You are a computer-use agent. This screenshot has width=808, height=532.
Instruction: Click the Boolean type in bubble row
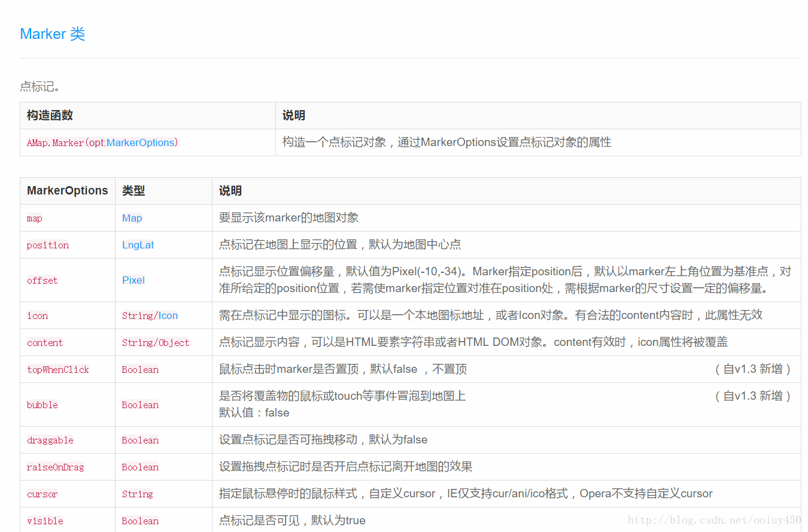click(x=140, y=405)
